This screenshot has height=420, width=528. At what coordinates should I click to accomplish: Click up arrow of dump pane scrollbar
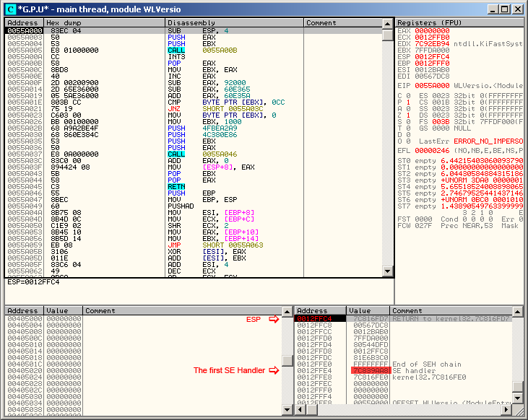point(287,312)
